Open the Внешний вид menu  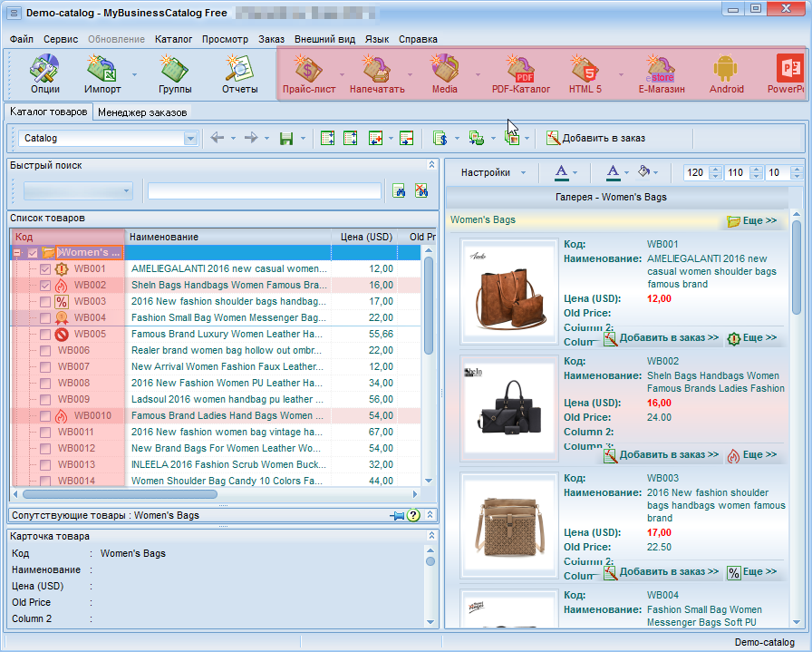(x=324, y=39)
